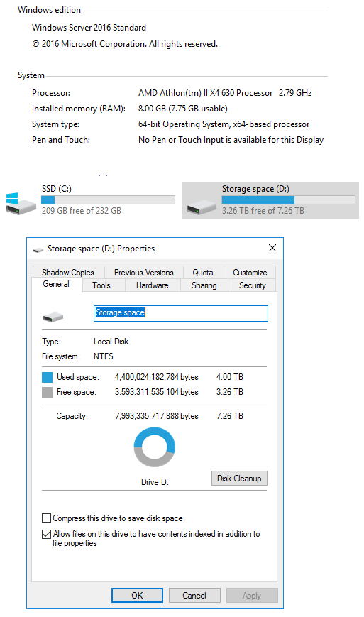Select the Security tab
This screenshot has height=617, width=364.
(x=253, y=285)
